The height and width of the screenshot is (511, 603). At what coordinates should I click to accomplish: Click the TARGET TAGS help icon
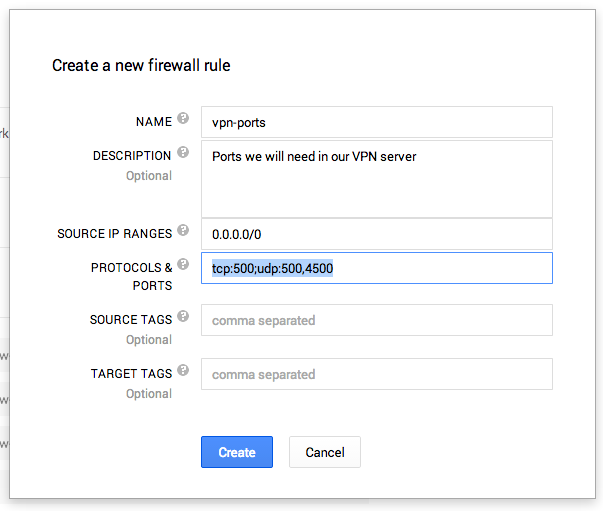click(183, 371)
